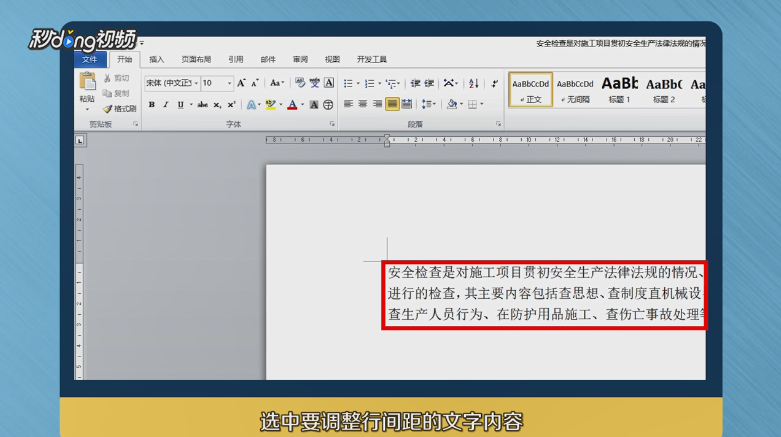The width and height of the screenshot is (781, 437).
Task: Show or hide paragraph marks
Action: [494, 83]
